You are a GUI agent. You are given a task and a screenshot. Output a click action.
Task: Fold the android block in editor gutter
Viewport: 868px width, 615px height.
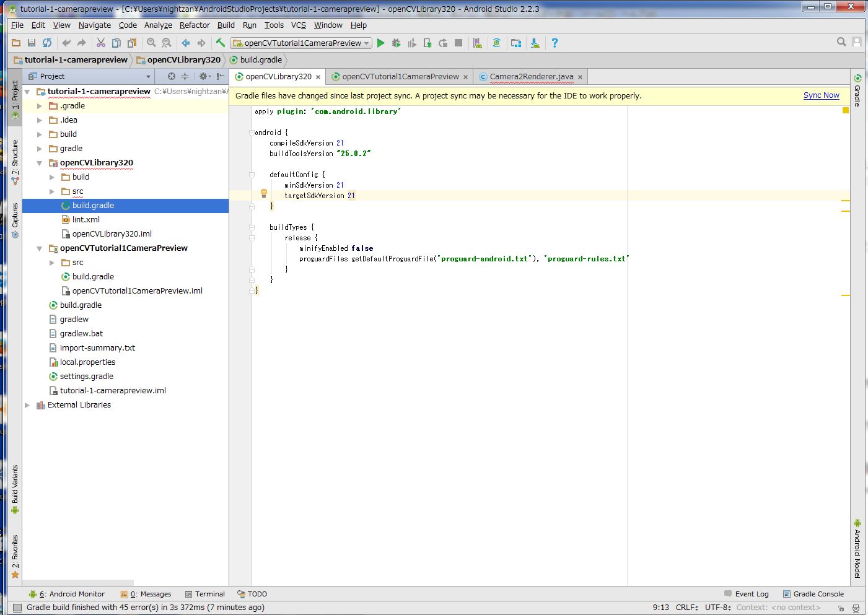251,133
